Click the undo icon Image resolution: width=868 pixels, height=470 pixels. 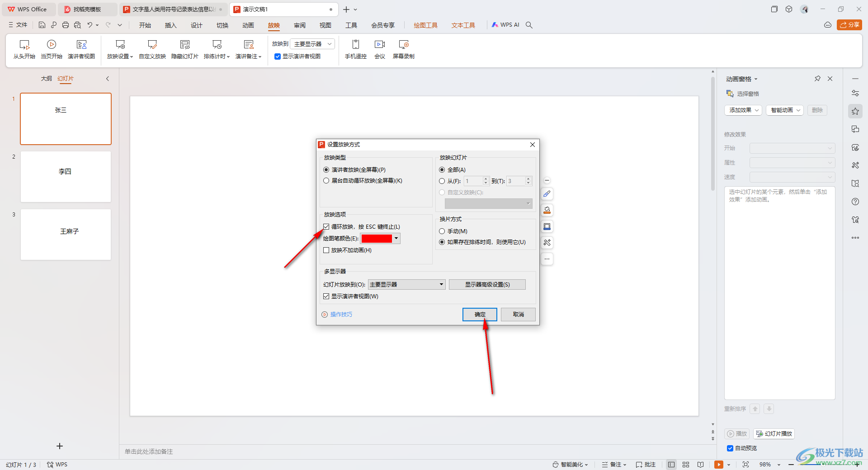(x=90, y=25)
